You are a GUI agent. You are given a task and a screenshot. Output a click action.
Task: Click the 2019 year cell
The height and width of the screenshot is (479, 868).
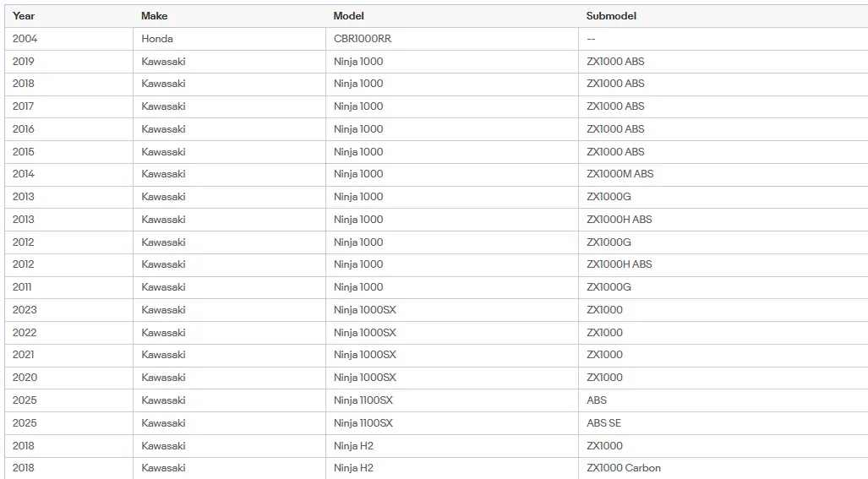click(x=24, y=62)
